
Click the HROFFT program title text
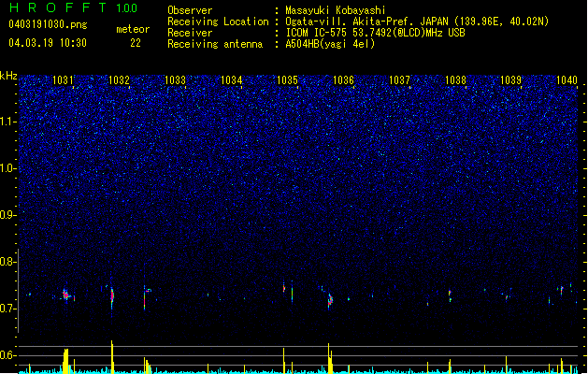[58, 7]
